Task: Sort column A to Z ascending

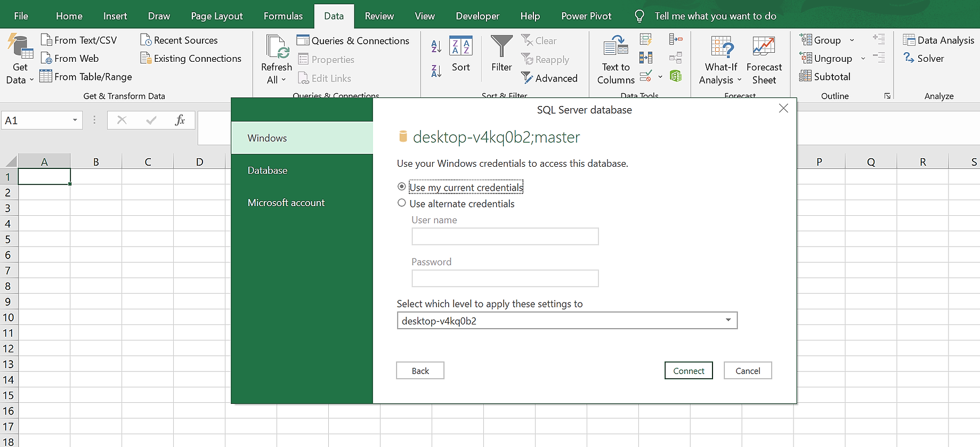Action: tap(436, 46)
